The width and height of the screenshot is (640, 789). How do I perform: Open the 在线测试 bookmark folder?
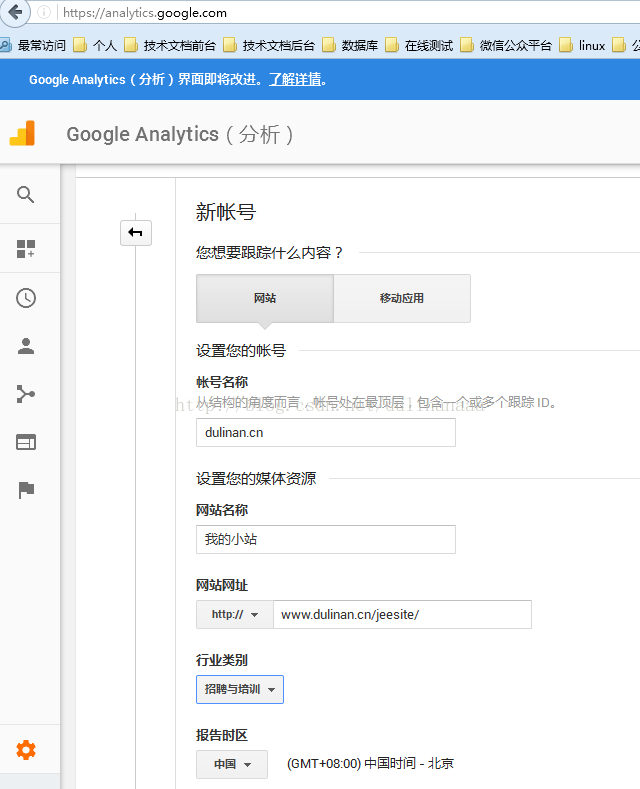(420, 46)
